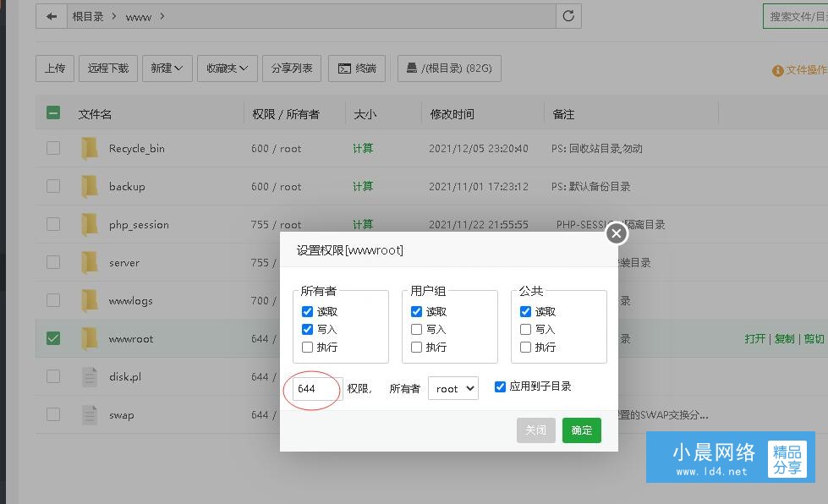Enable public 执行 permission
Image resolution: width=828 pixels, height=504 pixels.
click(525, 348)
